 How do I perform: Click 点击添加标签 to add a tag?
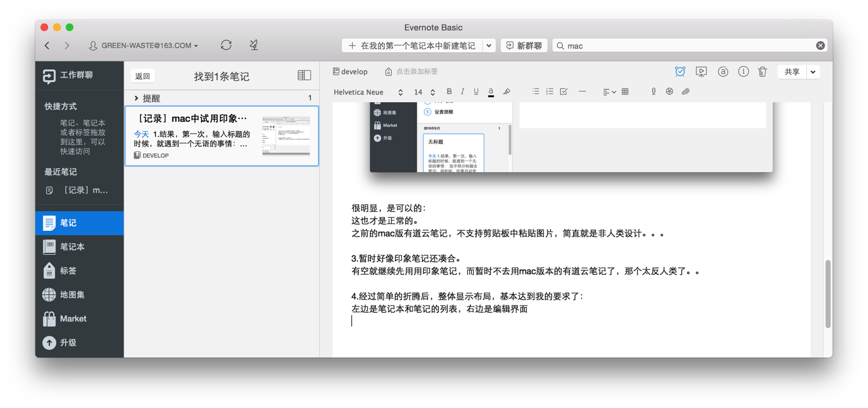tap(411, 72)
